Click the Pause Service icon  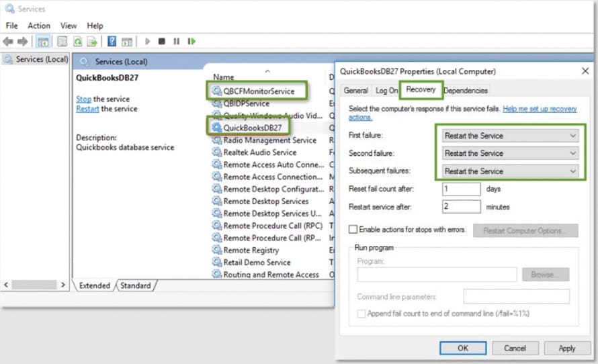[x=176, y=41]
